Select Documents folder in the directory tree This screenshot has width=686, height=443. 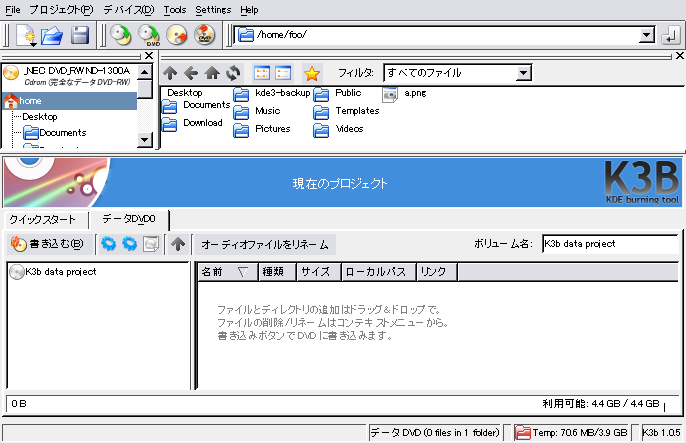point(62,132)
